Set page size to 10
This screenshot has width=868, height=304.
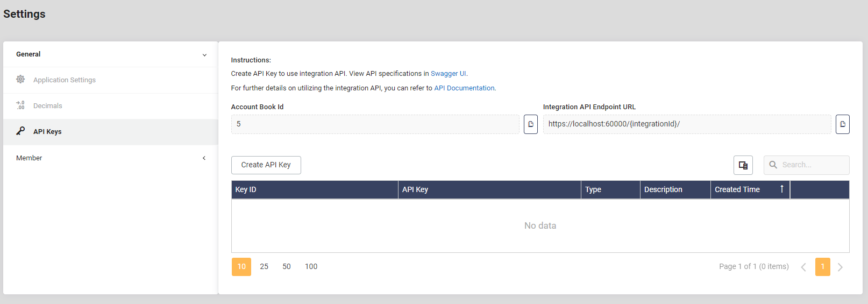[241, 267]
